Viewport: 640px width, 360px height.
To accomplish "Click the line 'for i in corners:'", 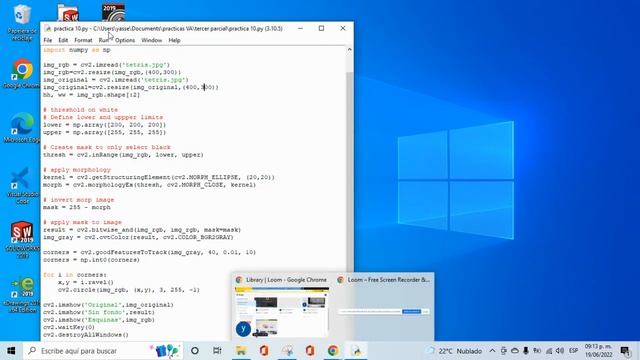I will click(x=75, y=275).
